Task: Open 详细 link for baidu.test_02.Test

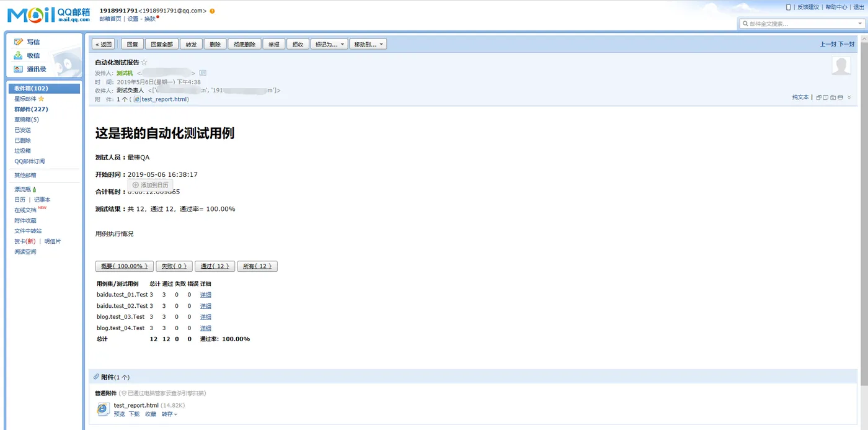Action: pyautogui.click(x=205, y=306)
